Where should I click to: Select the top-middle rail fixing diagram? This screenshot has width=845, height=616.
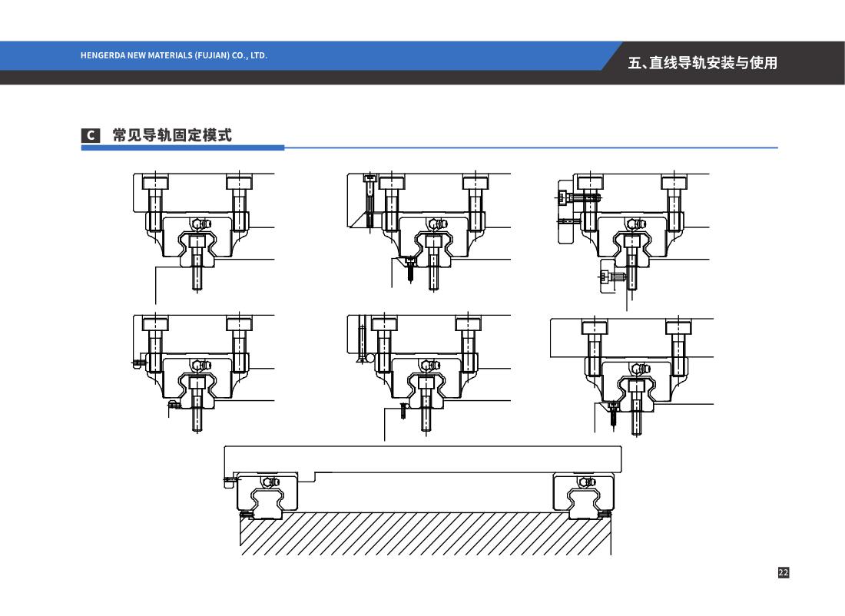coord(430,230)
